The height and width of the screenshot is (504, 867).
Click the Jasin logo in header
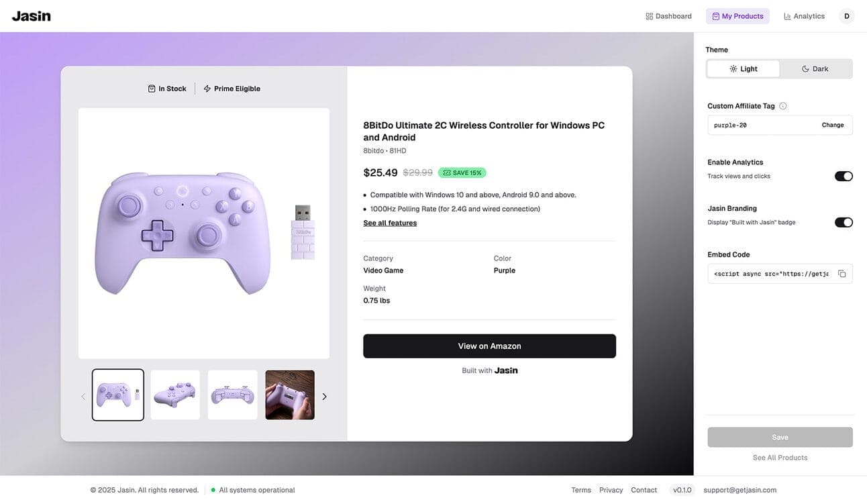(31, 16)
